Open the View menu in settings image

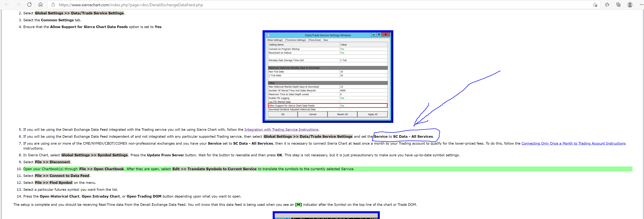[326, 40]
